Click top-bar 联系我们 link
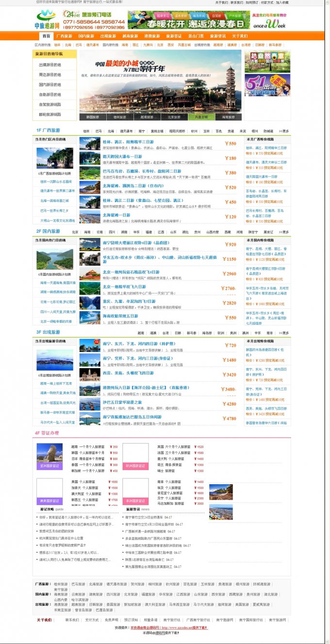The image size is (330, 644). coord(237,2)
